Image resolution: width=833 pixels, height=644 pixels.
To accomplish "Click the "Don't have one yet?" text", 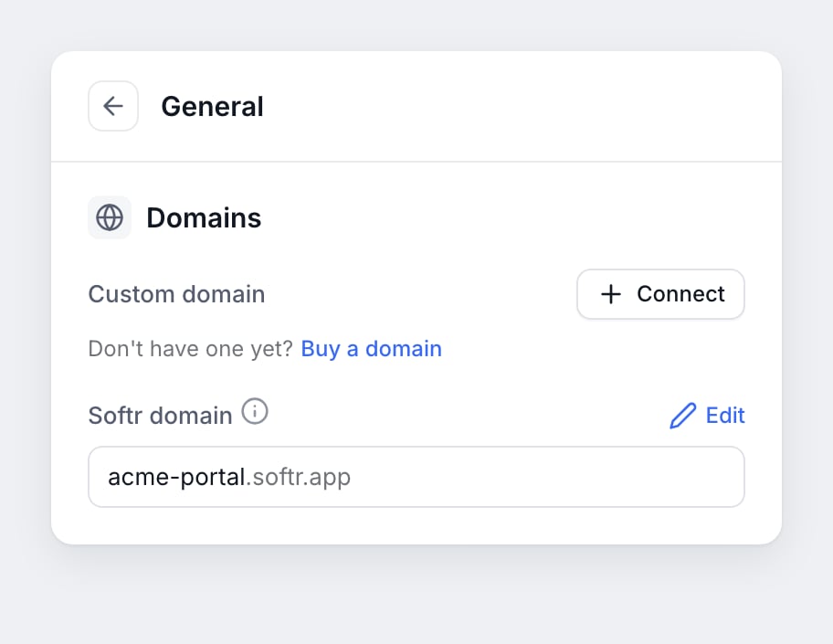I will [190, 349].
